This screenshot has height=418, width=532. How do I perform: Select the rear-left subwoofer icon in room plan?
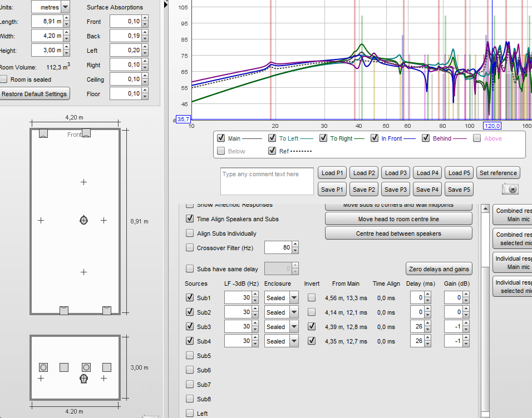click(64, 311)
